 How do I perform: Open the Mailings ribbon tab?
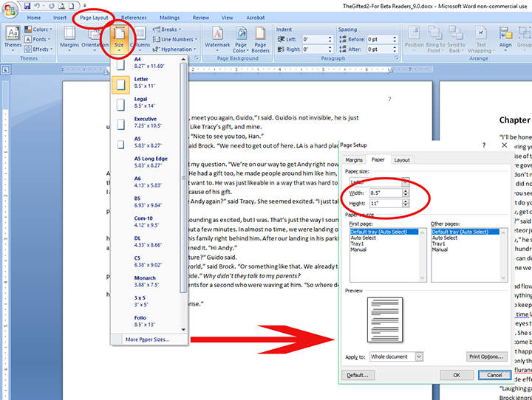coord(170,18)
